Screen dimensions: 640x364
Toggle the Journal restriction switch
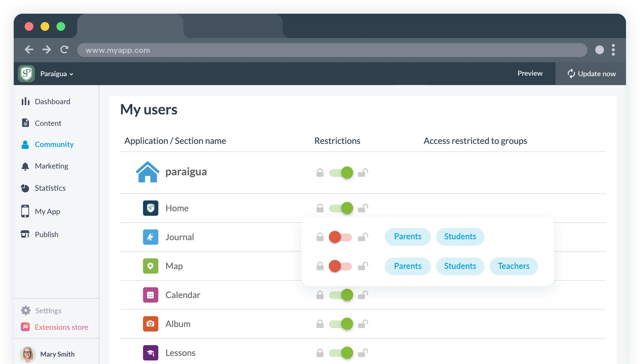click(x=341, y=237)
